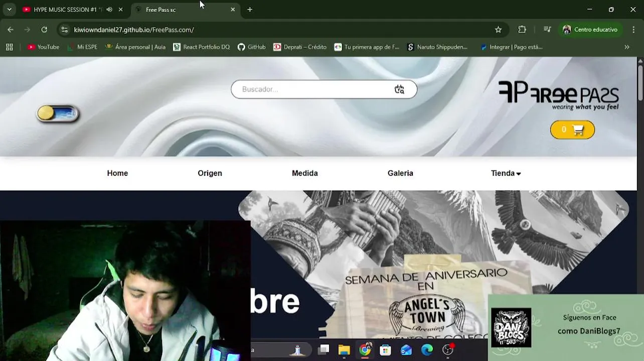Open Mi ESPE bookmark
The width and height of the screenshot is (644, 361).
[82, 47]
